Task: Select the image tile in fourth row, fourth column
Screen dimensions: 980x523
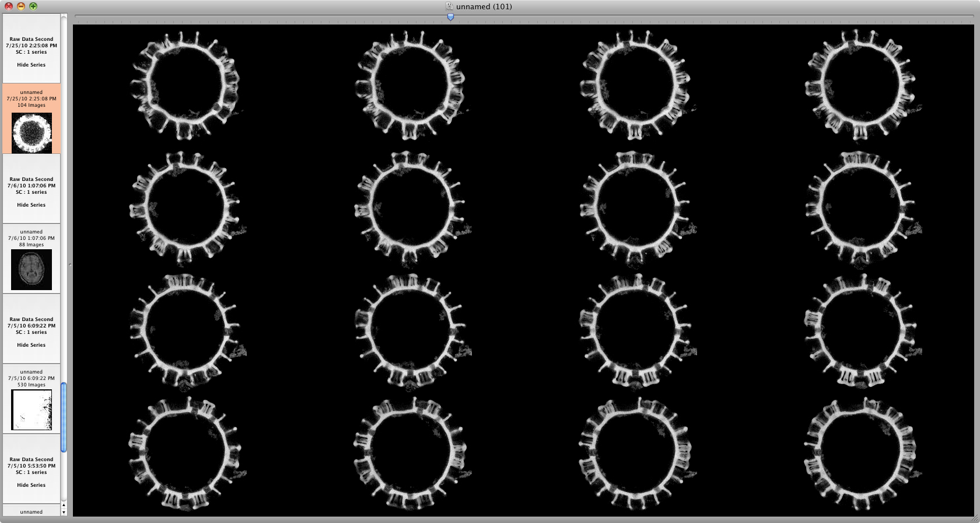Action: click(861, 455)
